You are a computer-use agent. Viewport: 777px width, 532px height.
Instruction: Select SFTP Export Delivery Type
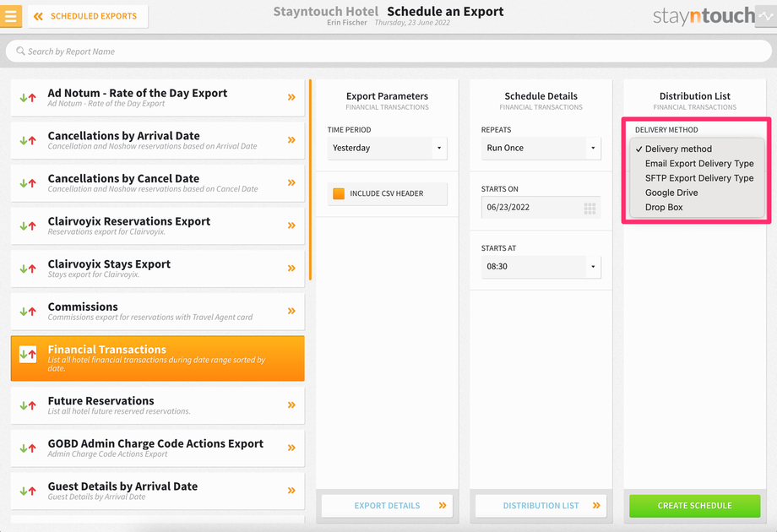[698, 178]
